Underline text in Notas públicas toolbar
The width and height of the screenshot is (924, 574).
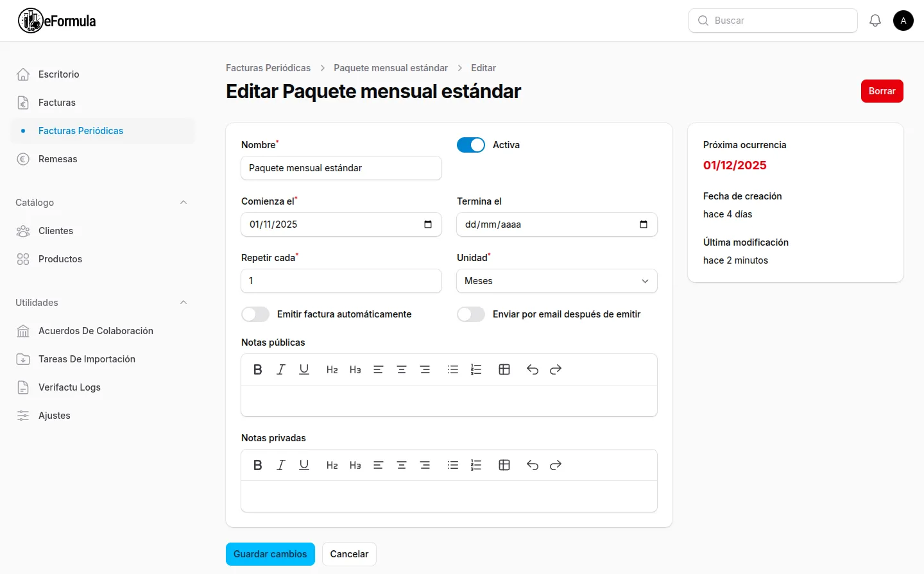304,369
